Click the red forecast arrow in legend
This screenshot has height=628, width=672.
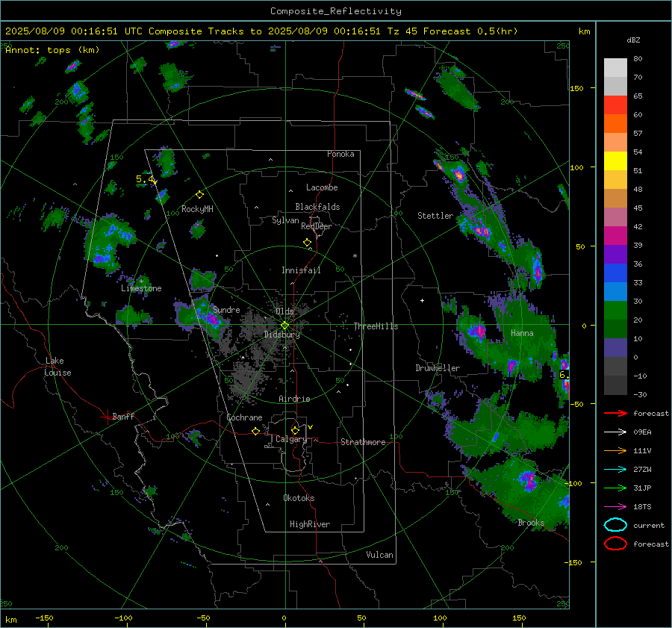(615, 413)
